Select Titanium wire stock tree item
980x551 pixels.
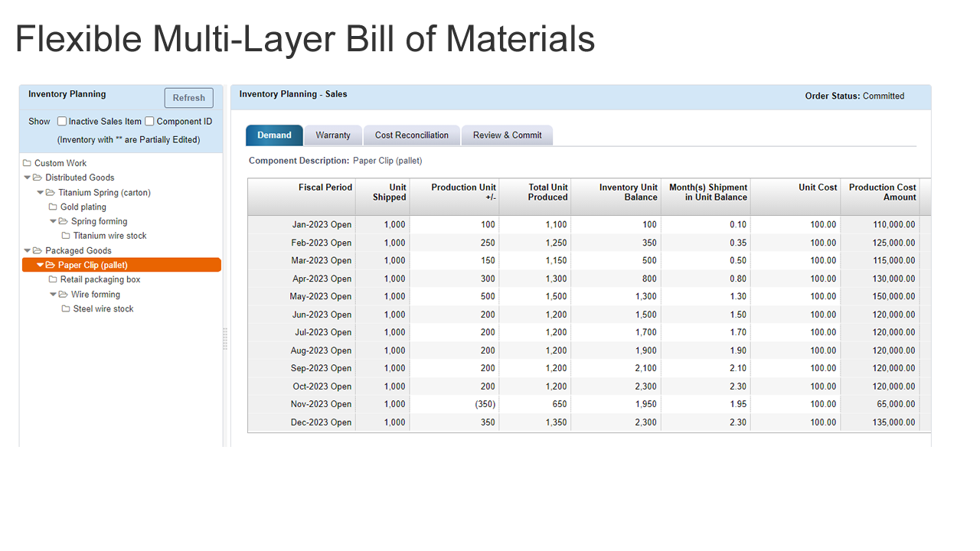click(x=109, y=236)
